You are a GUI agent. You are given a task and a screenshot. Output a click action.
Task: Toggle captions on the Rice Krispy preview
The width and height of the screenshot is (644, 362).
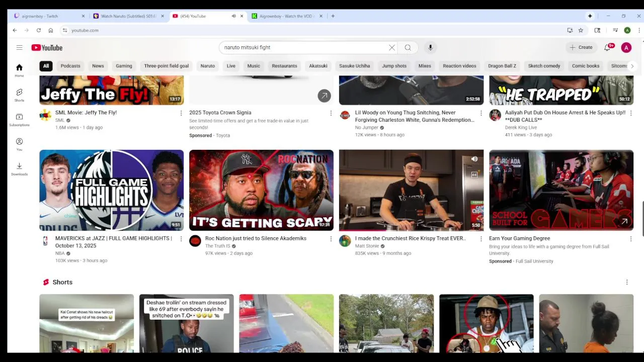474,175
